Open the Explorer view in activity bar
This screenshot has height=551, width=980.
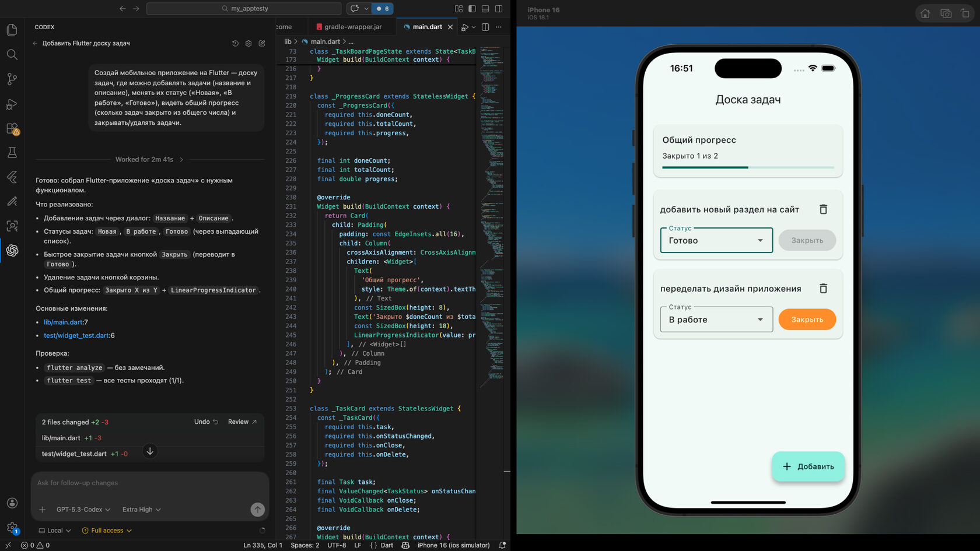click(x=12, y=30)
